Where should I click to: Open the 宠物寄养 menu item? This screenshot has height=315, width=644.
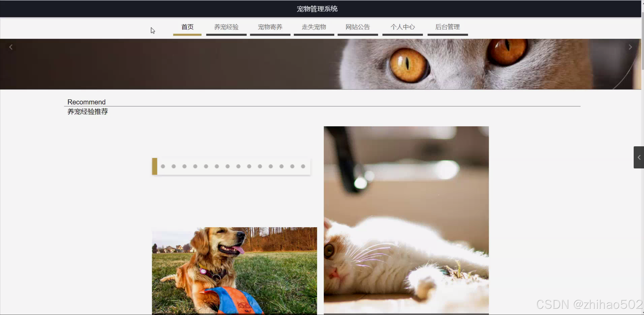[x=270, y=27]
